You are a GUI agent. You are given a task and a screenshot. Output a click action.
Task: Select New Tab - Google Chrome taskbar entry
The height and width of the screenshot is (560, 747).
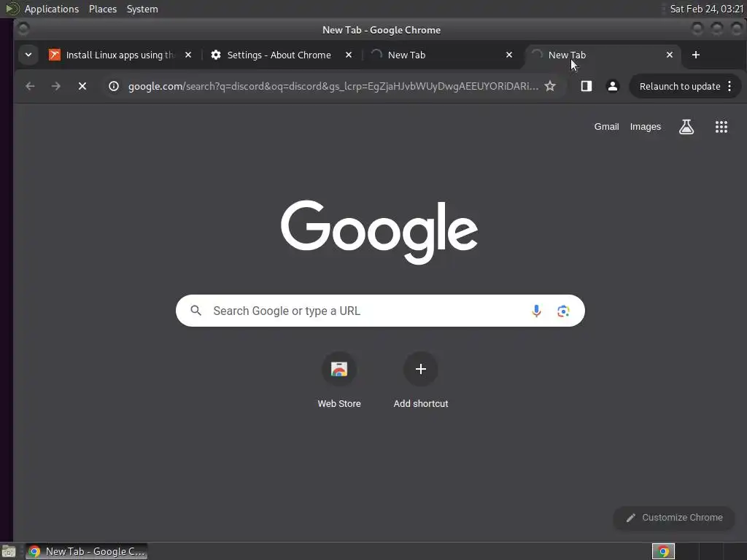[86, 551]
